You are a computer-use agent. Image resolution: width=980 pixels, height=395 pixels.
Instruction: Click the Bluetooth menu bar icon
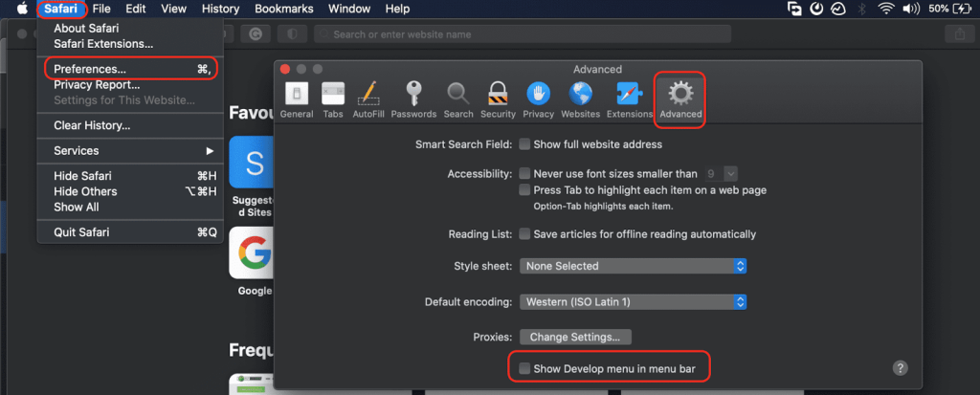pyautogui.click(x=862, y=8)
